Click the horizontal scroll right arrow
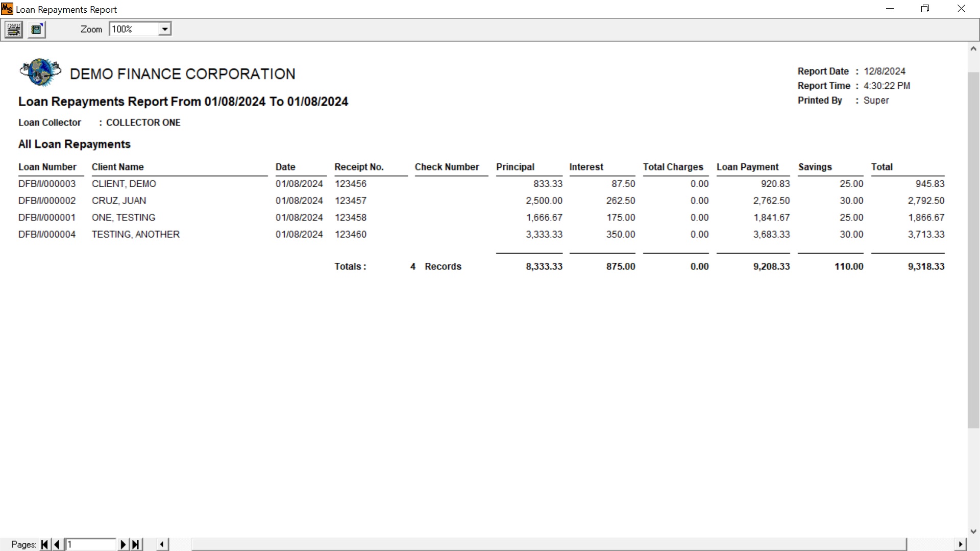This screenshot has width=980, height=551. (960, 544)
